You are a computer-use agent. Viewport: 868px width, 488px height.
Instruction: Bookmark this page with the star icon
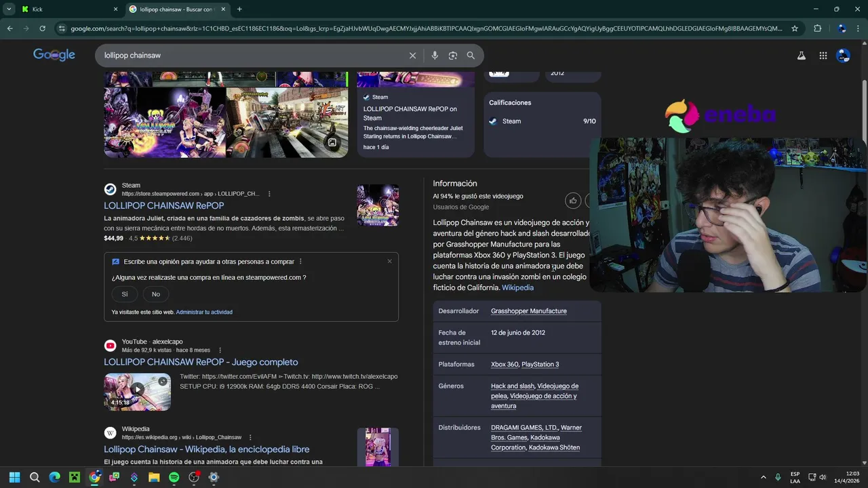click(x=795, y=28)
